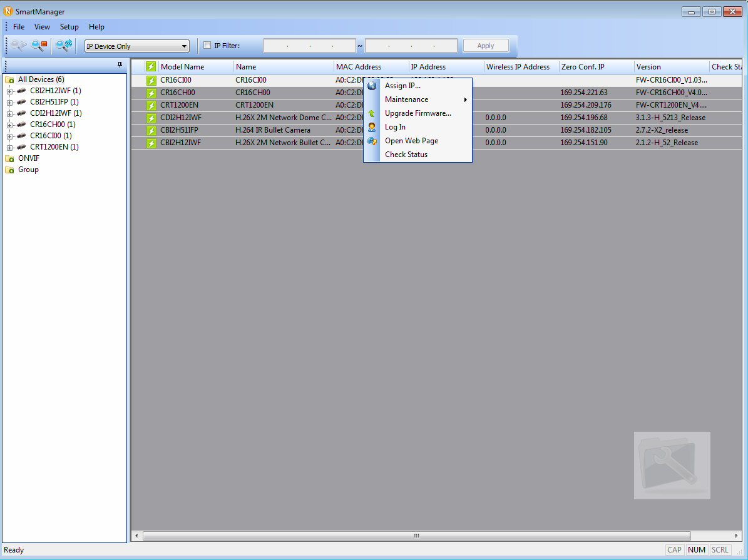Click the Apply button
748x560 pixels.
[486, 46]
